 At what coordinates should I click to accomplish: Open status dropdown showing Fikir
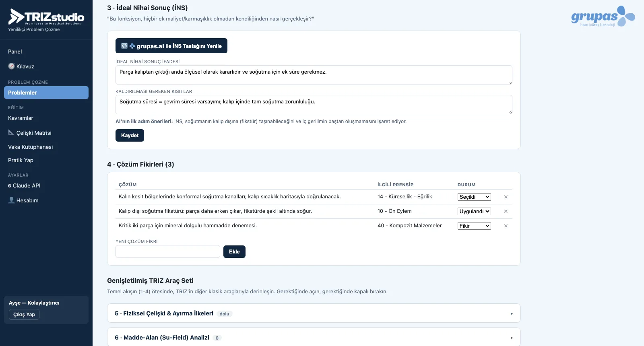coord(474,226)
